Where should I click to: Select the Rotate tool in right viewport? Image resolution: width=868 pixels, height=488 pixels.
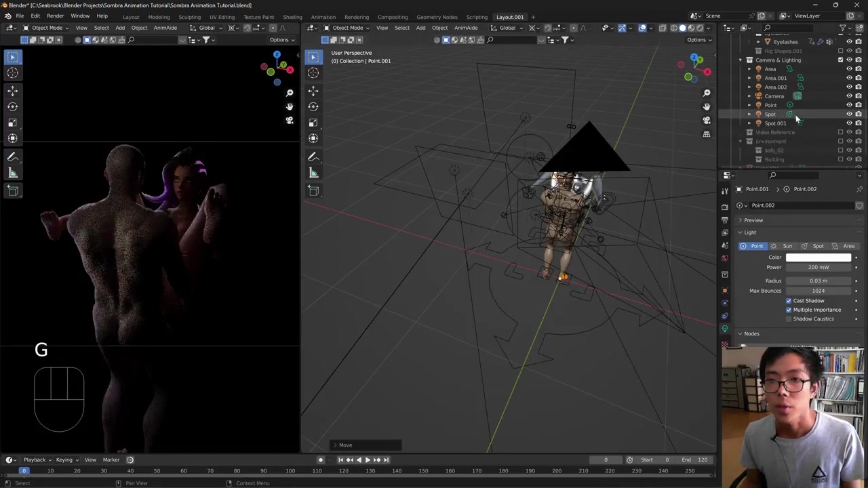point(313,106)
